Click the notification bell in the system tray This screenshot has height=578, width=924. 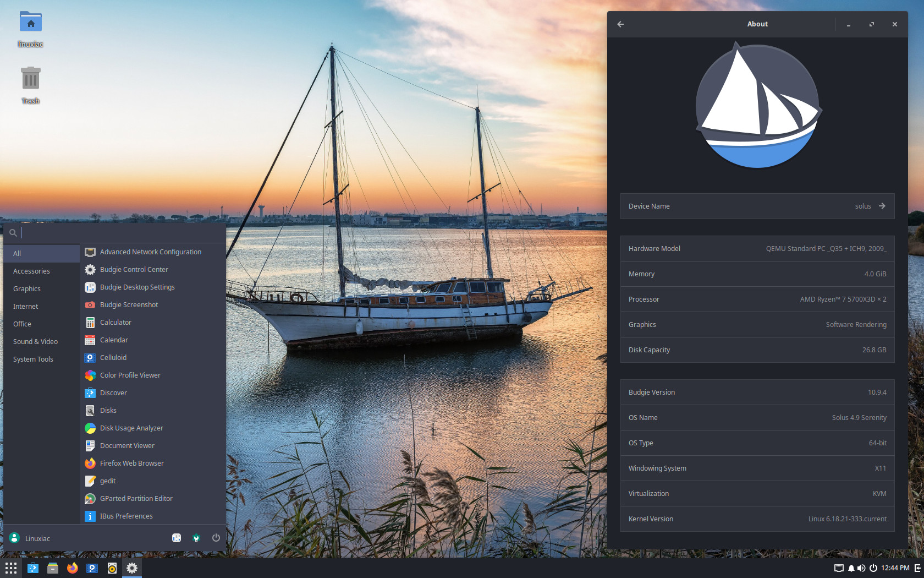point(851,568)
